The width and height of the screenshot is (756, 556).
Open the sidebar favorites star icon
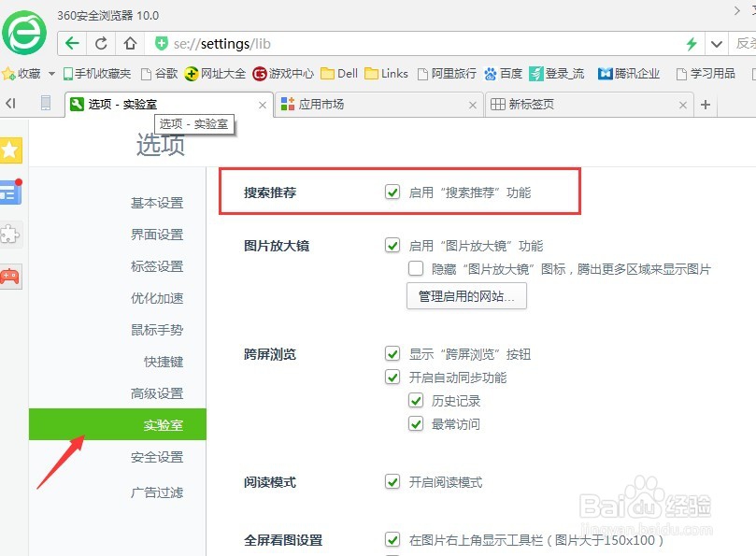[x=10, y=150]
